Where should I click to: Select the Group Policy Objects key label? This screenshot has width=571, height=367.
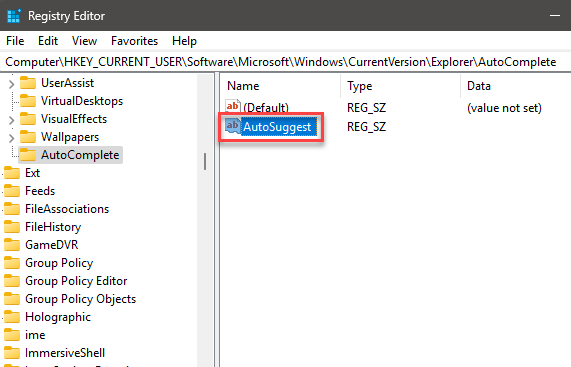[80, 299]
